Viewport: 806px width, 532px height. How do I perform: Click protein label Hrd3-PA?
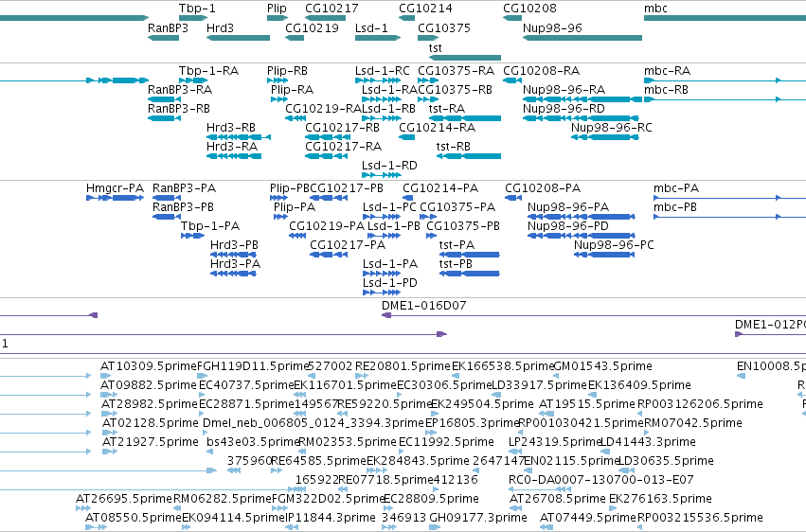tap(236, 264)
